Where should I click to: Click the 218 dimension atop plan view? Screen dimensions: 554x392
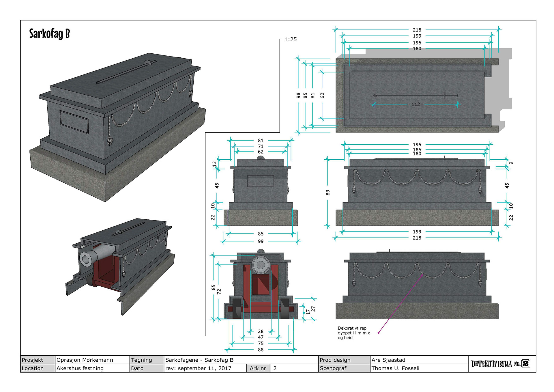click(417, 30)
